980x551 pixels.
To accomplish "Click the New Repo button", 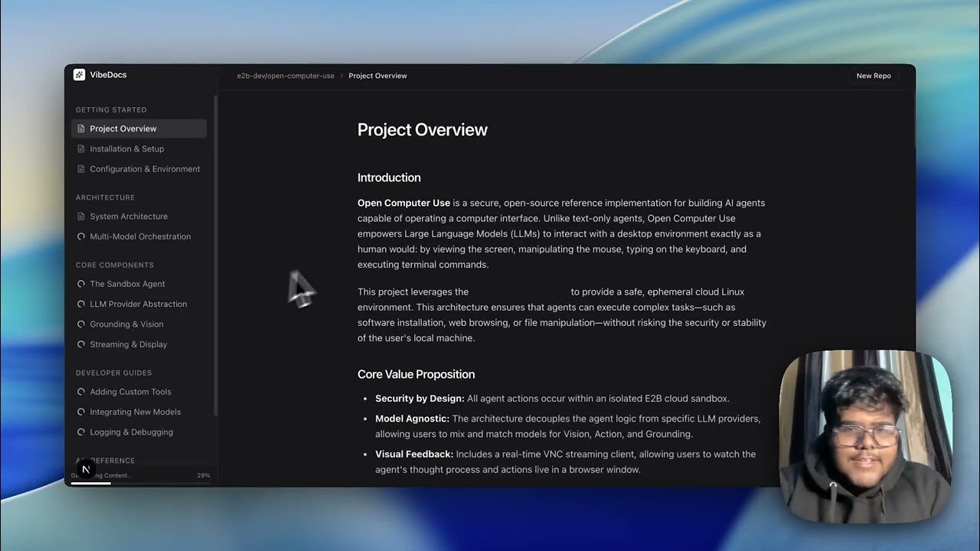I will (873, 75).
